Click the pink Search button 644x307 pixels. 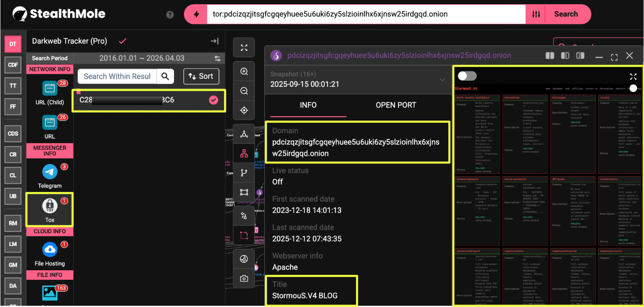click(566, 14)
